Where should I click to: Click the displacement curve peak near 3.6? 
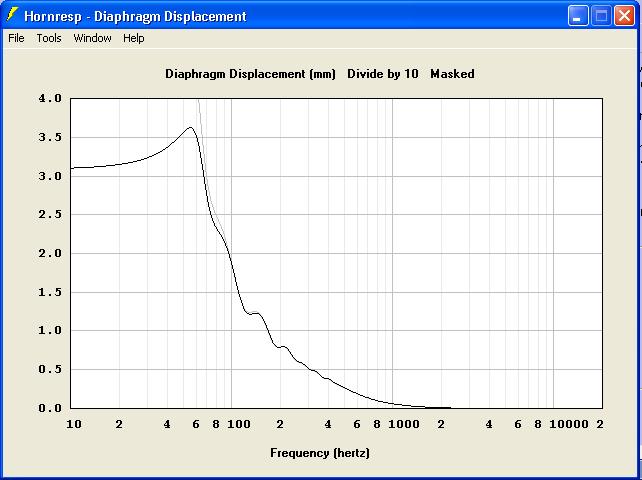190,127
